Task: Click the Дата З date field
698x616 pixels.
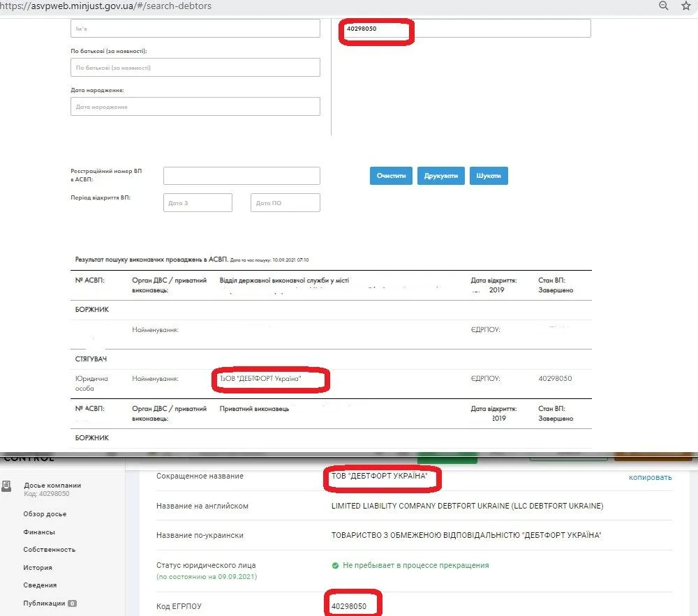Action: 198,203
